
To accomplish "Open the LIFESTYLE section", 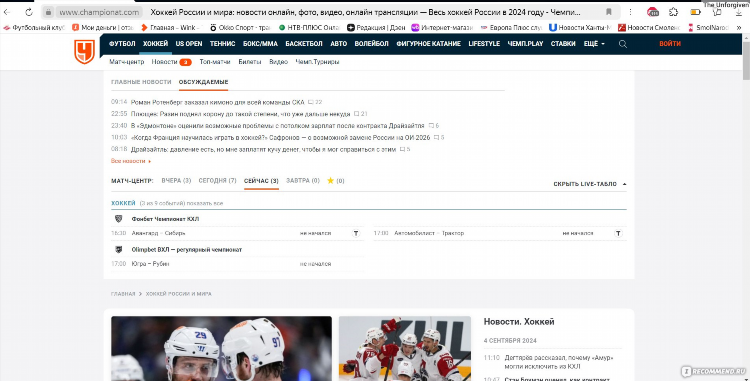I will tap(484, 44).
